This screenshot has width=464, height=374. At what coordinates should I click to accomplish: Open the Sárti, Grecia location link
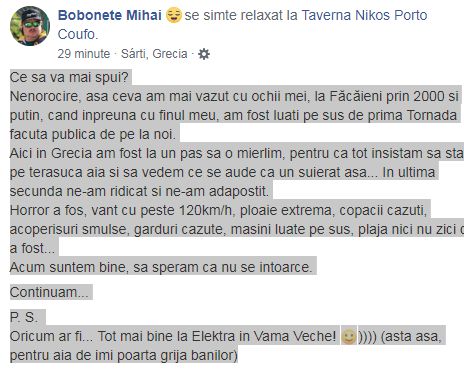pos(154,54)
